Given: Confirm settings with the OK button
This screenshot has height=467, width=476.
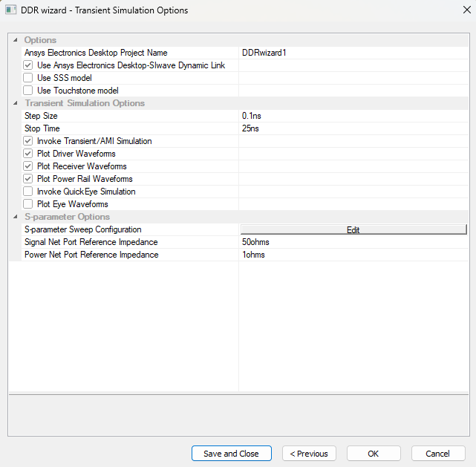Looking at the screenshot, I should (374, 454).
